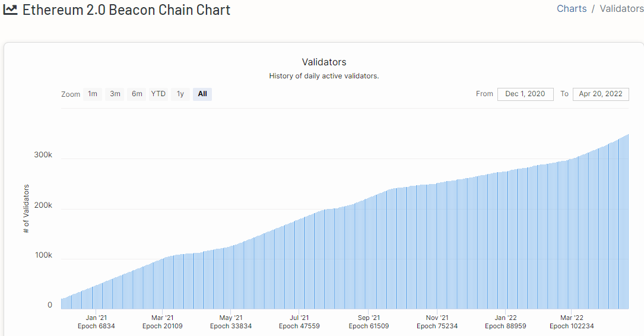Click the first bar at the chart's left edge
Image resolution: width=644 pixels, height=336 pixels.
point(62,303)
